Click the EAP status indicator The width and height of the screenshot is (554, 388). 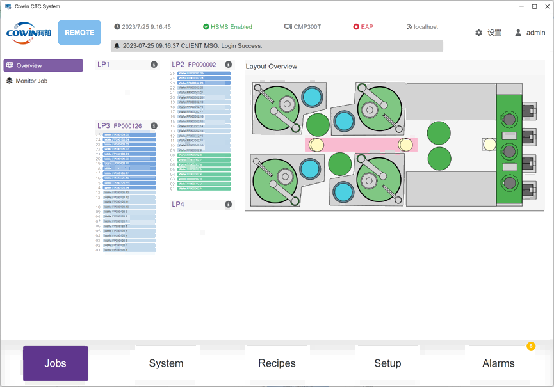click(x=363, y=27)
